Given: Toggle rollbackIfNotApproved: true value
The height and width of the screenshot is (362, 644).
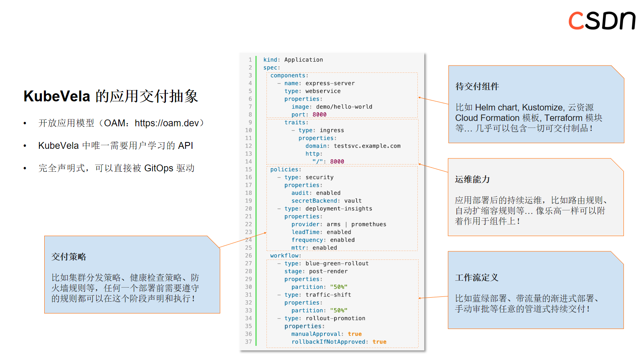Looking at the screenshot, I should [339, 341].
